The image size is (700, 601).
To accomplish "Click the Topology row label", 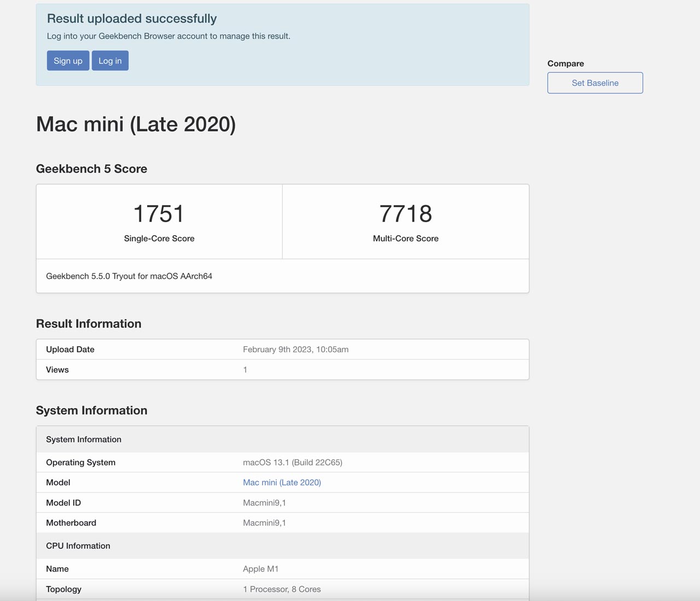I will click(x=63, y=589).
